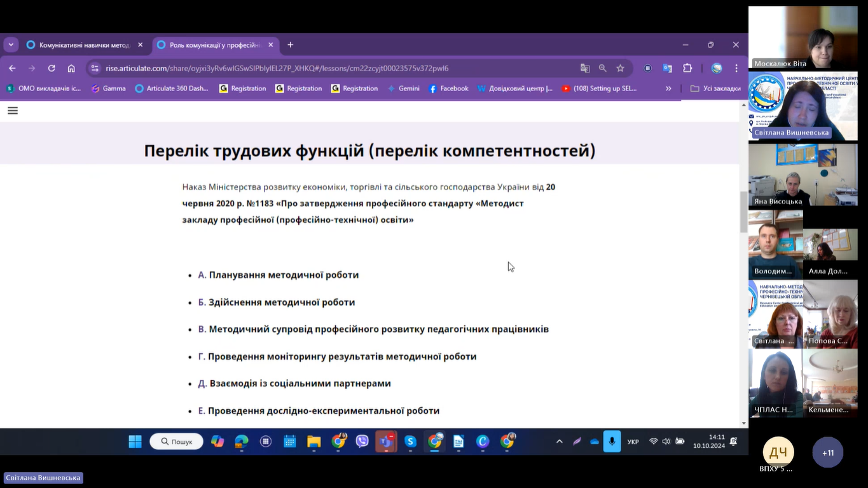This screenshot has width=868, height=488.
Task: Show the +11 additional participants
Action: point(827,452)
